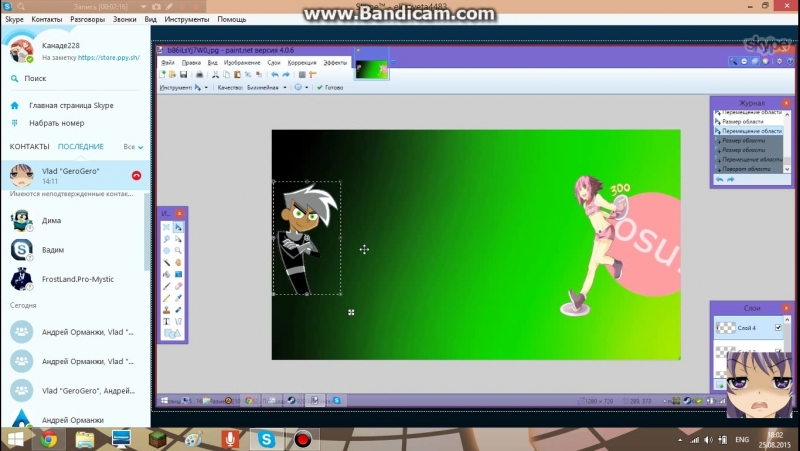Image resolution: width=800 pixels, height=451 pixels.
Task: Click the Cut scissors icon
Action: (215, 74)
